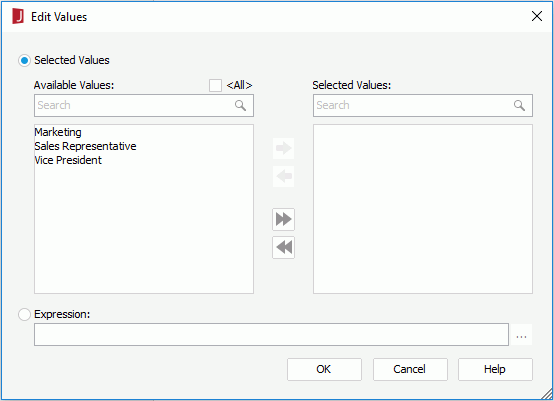The height and width of the screenshot is (401, 554).
Task: Click the single right arrow add button
Action: [x=283, y=148]
